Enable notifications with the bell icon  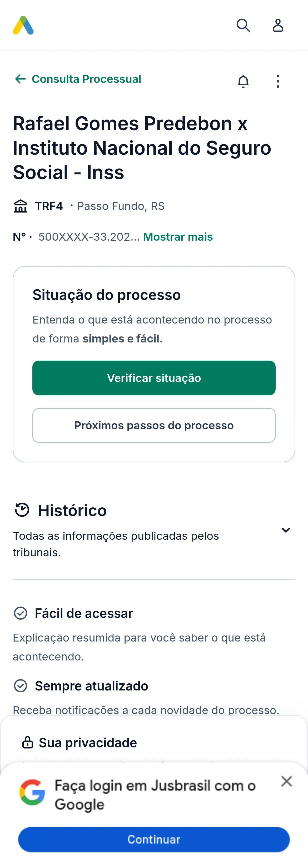click(x=243, y=81)
